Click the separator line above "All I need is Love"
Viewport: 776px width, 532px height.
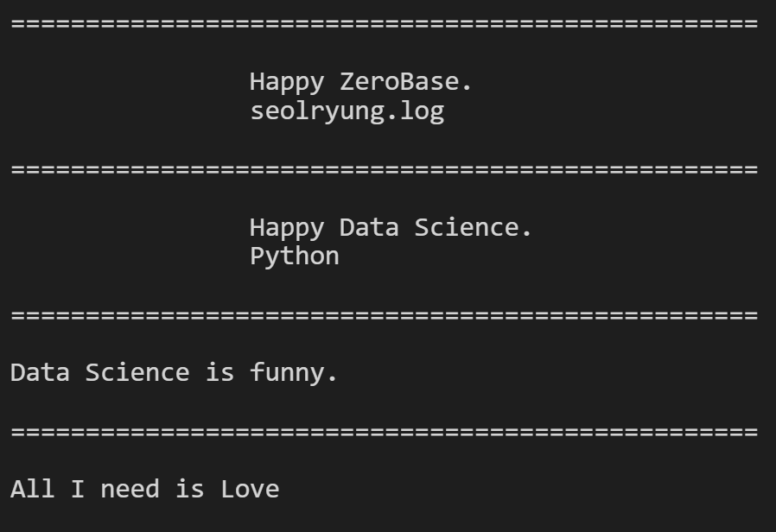point(384,431)
